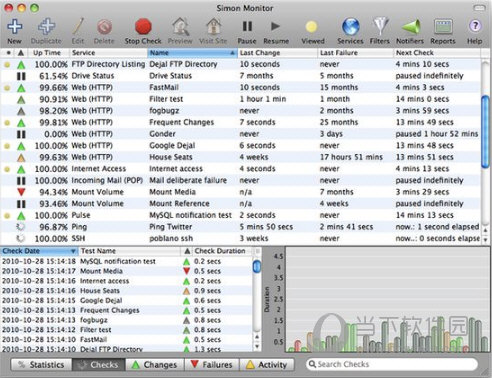Click the checks list scrollbar thumb
This screenshot has width=492, height=378.
[x=257, y=266]
